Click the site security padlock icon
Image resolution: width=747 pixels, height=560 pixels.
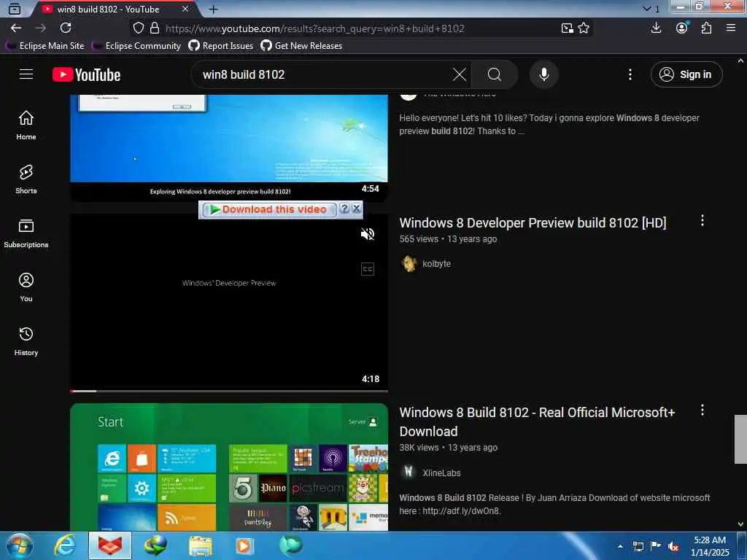[155, 28]
